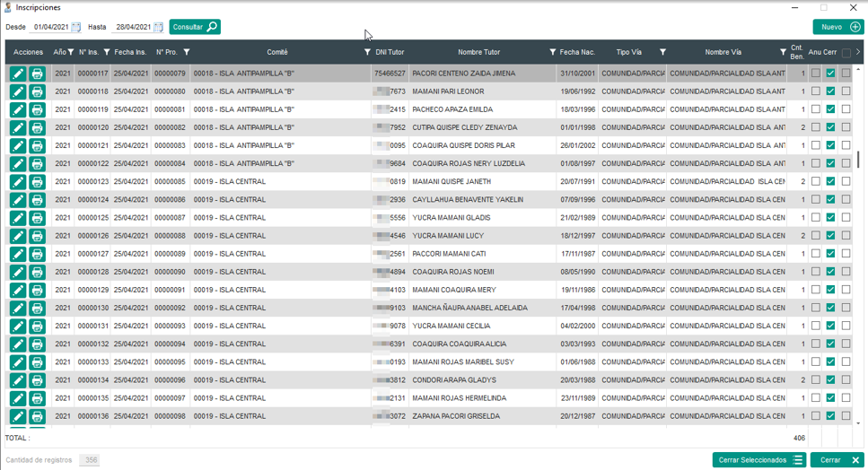868x470 pixels.
Task: Click the Fecha Ins. column header
Action: coord(130,53)
